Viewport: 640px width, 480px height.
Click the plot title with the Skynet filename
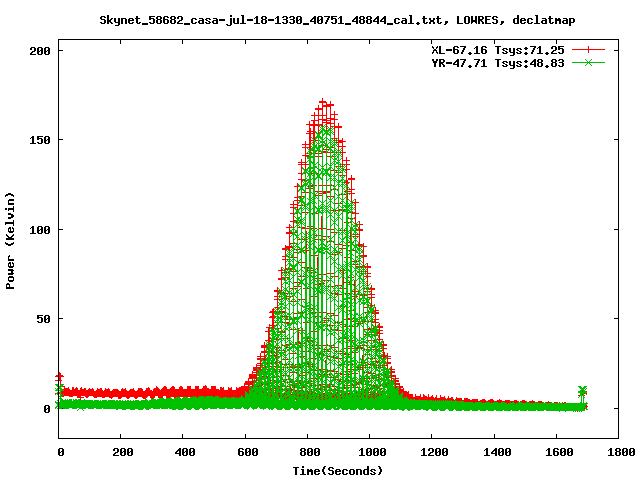pyautogui.click(x=338, y=20)
